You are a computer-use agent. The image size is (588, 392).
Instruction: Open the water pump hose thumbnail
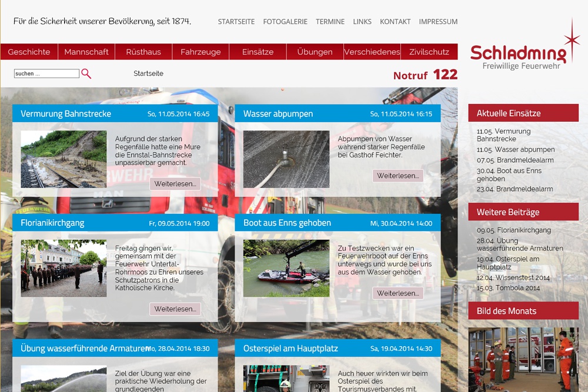[x=286, y=159]
